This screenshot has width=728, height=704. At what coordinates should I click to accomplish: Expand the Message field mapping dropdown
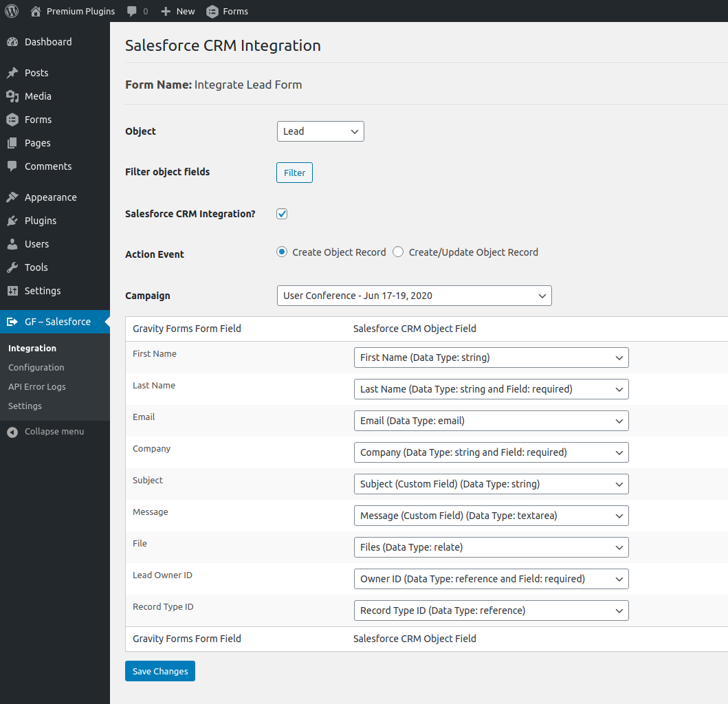pyautogui.click(x=492, y=516)
